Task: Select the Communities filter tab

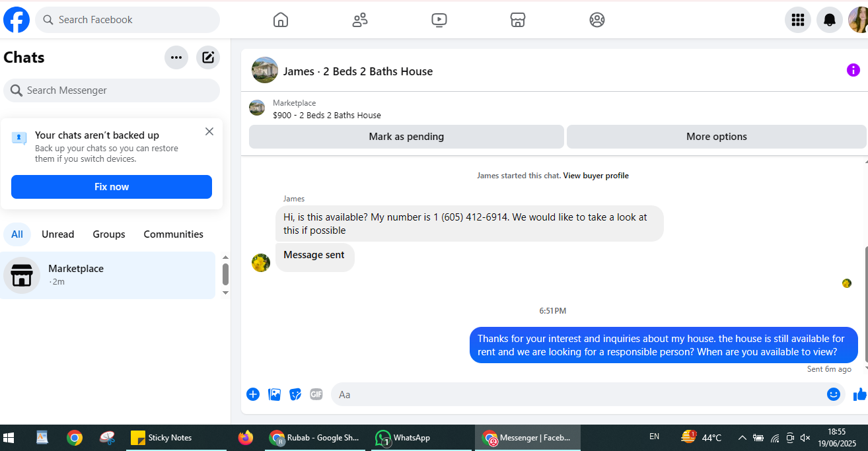Action: pyautogui.click(x=174, y=234)
